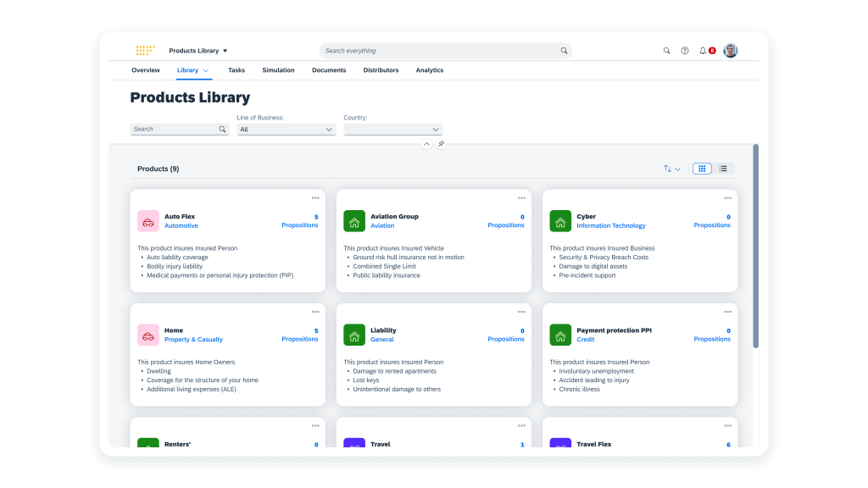
Task: Open notifications bell with red badge
Action: (706, 51)
